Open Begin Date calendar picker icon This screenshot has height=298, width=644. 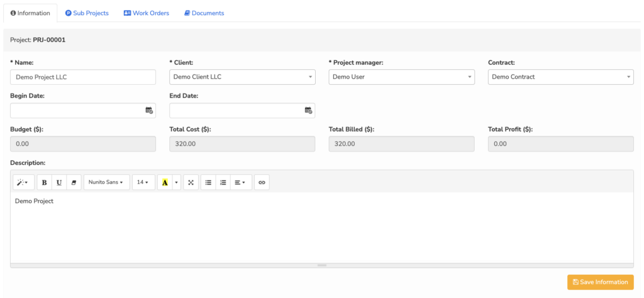coord(149,110)
